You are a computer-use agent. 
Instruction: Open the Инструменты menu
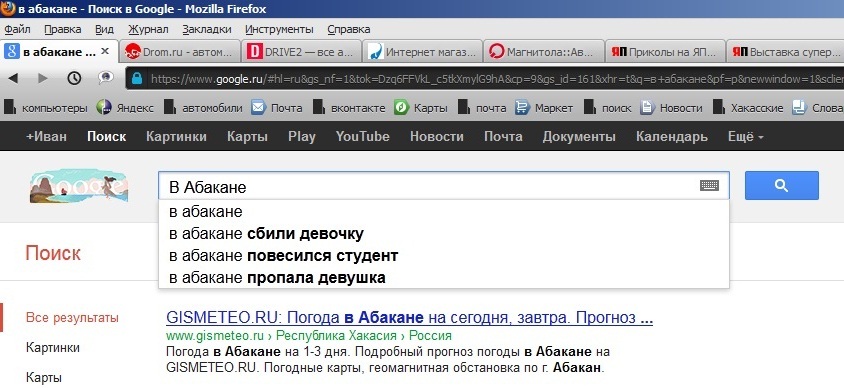(279, 29)
